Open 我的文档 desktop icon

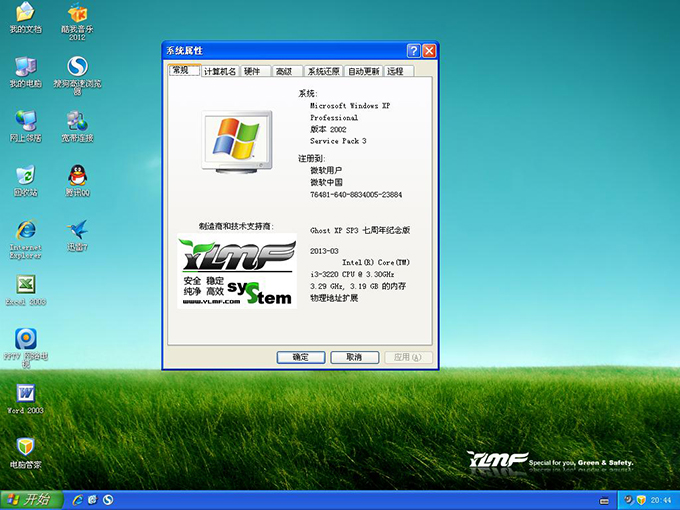25,14
